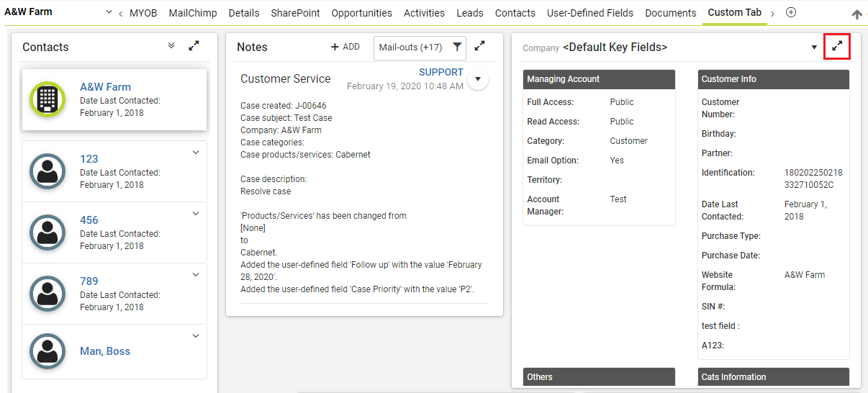Collapse the Contacts panel with double chevron
Viewport: 868px width, 393px height.
coord(171,45)
